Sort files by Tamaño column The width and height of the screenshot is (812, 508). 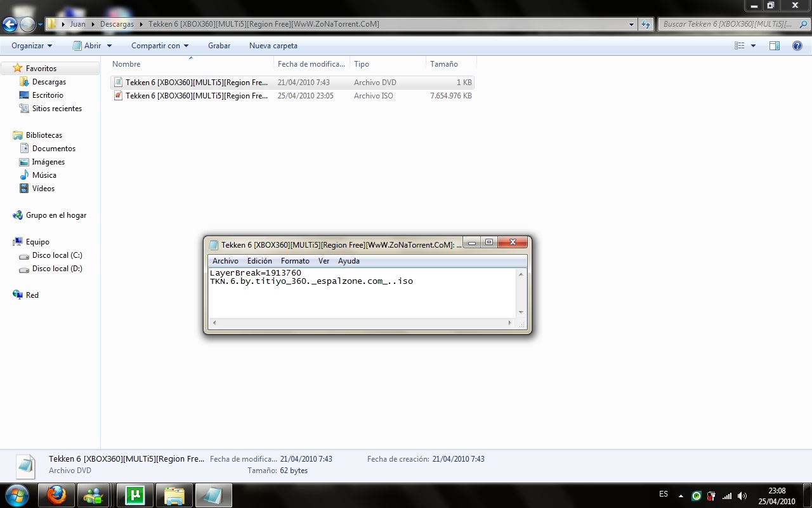click(451, 64)
